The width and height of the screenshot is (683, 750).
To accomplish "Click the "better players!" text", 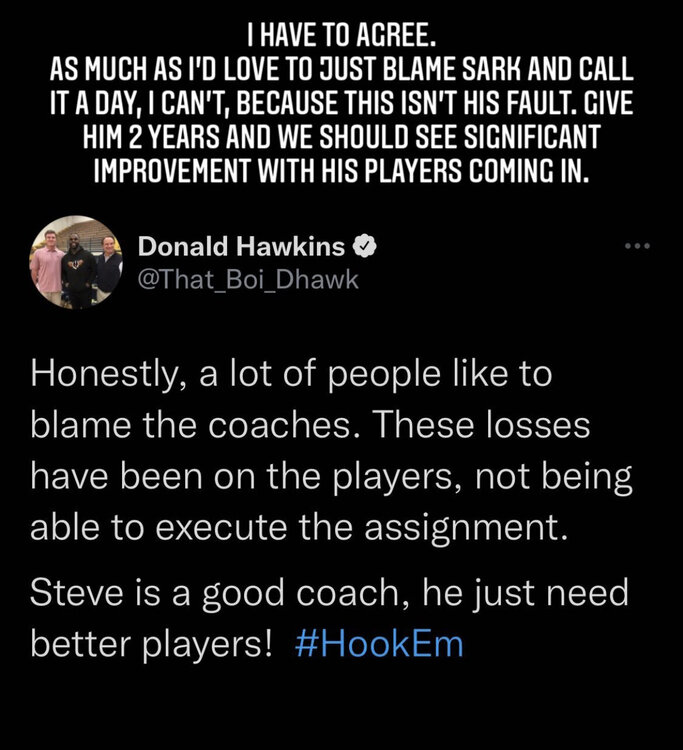I will pyautogui.click(x=151, y=645).
